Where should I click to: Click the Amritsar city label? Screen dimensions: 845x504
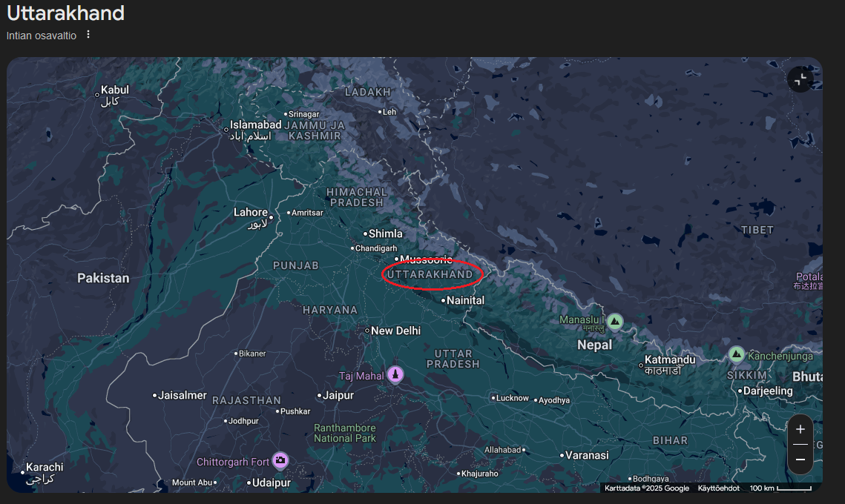point(307,213)
